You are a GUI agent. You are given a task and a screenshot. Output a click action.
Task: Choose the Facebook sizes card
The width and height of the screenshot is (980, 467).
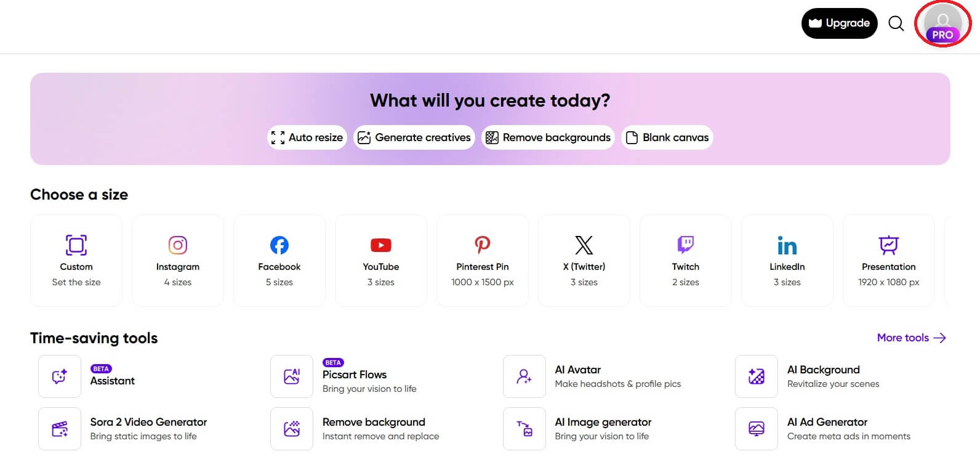(279, 261)
